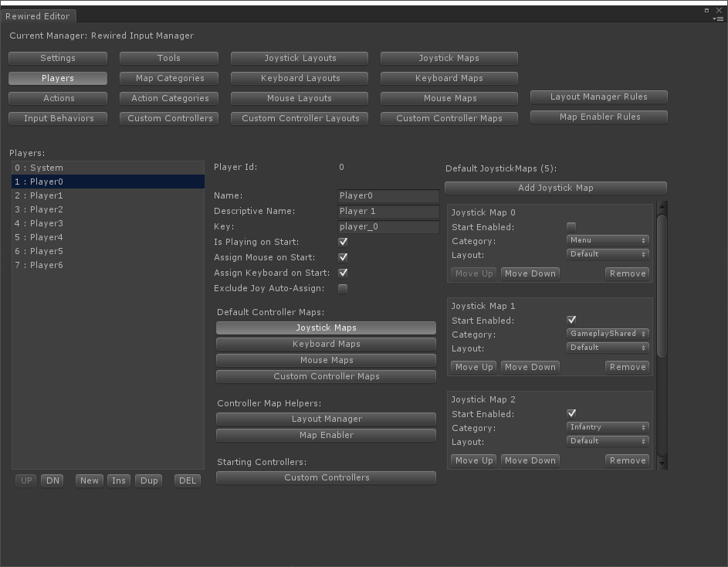Open Category dropdown showing Infantry
Viewport: 728px width, 567px height.
point(608,427)
